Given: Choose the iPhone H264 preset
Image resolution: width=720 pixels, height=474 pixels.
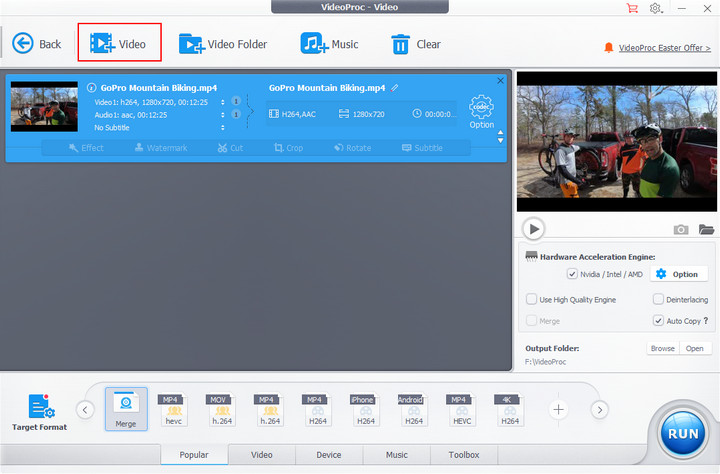Looking at the screenshot, I should point(366,409).
